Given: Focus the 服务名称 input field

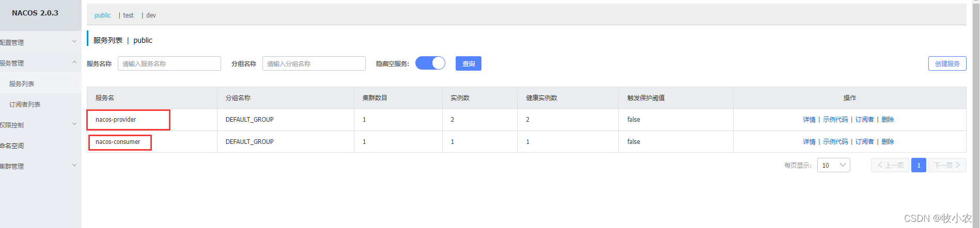Looking at the screenshot, I should [x=169, y=63].
